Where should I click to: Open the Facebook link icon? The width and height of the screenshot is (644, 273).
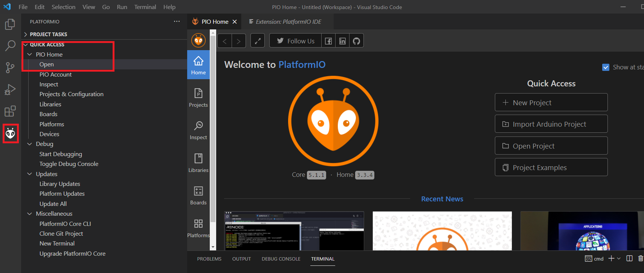(328, 41)
